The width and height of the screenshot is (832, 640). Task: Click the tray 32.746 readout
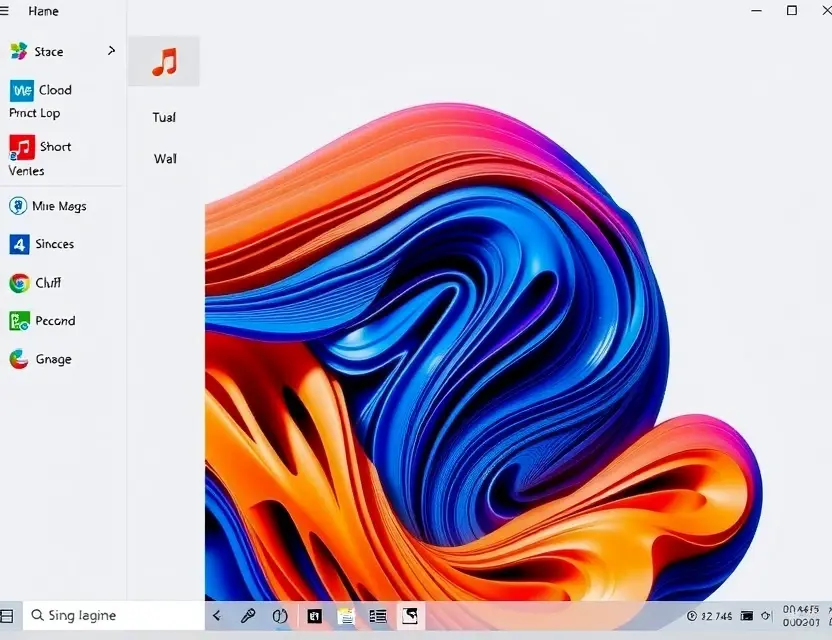pyautogui.click(x=716, y=616)
